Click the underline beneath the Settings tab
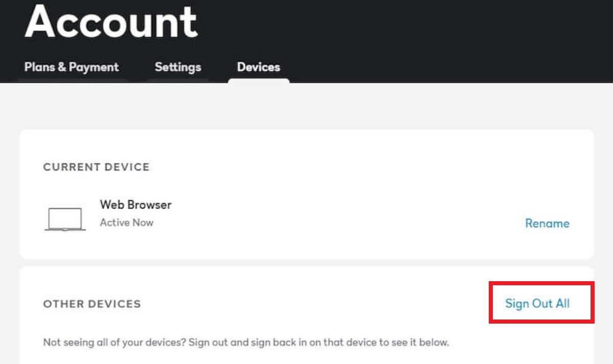The width and height of the screenshot is (613, 364). pyautogui.click(x=178, y=80)
